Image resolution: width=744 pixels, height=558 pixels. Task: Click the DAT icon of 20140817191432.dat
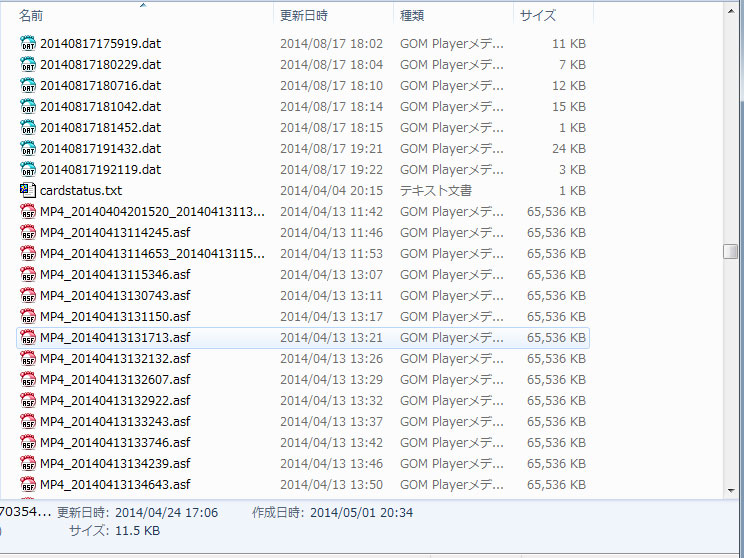tap(28, 148)
